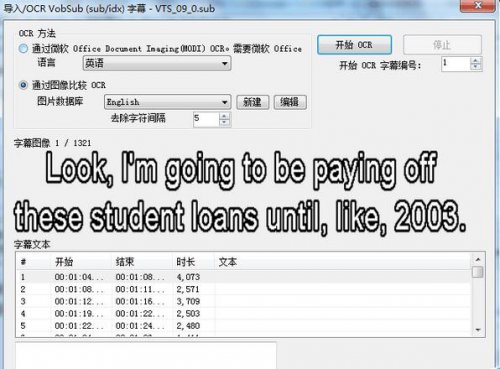Click the subtitle list scroll down arrow

478,330
